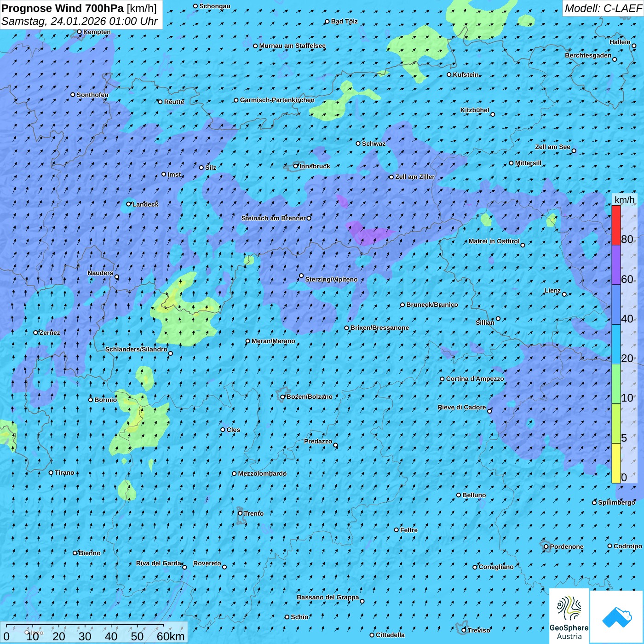Click the 'Bad Tölz' label
This screenshot has width=644, height=644.
(344, 21)
